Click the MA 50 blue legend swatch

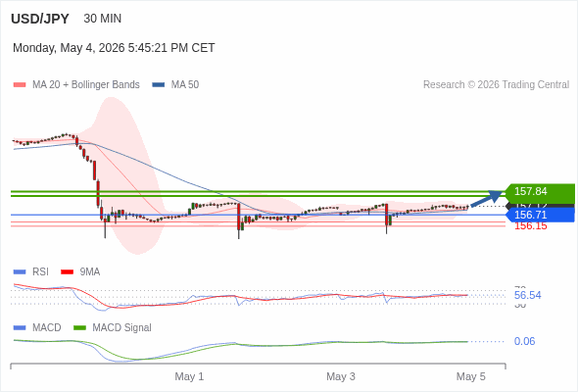[x=159, y=85]
